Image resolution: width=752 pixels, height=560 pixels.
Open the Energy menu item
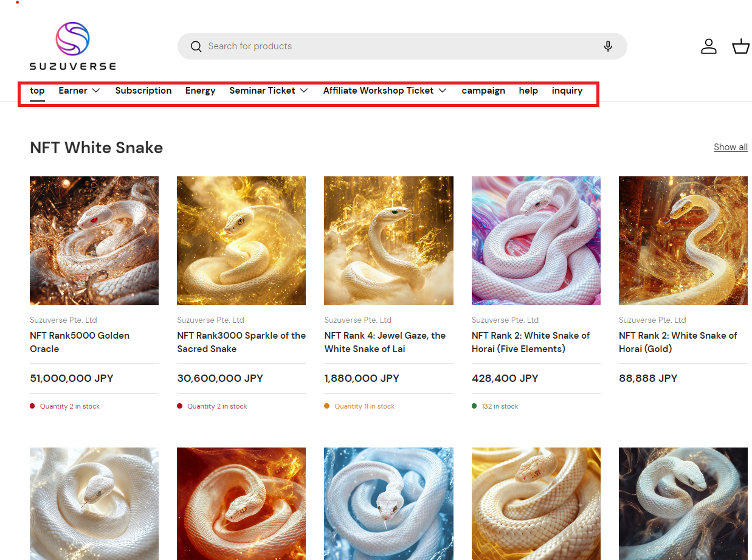point(201,91)
